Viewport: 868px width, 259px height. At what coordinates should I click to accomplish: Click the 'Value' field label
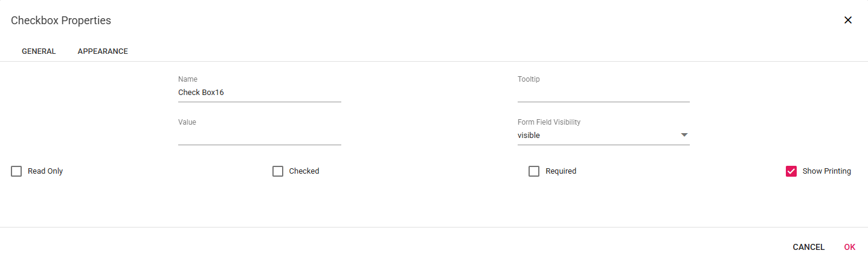pyautogui.click(x=187, y=122)
